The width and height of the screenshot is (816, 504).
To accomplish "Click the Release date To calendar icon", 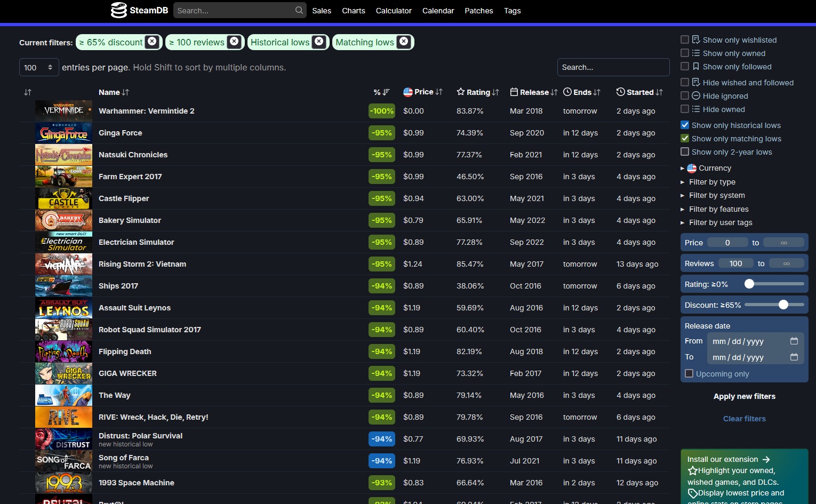I will tap(794, 357).
